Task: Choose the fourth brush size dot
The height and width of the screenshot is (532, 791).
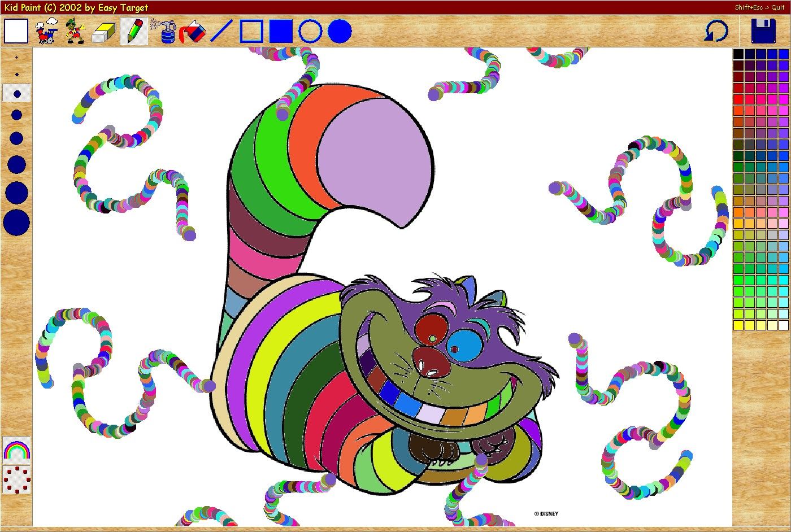Action: (16, 115)
